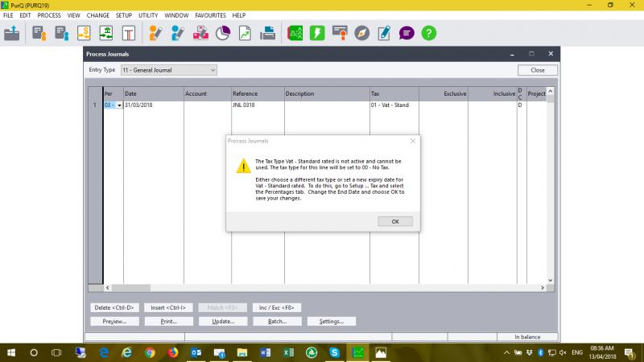Open the compass icon in toolbar
This screenshot has height=362, width=644.
click(x=362, y=33)
